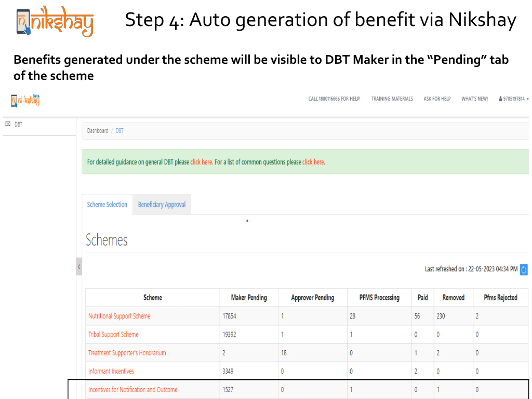Click the Approver Pending column header
Viewport: 532px width, 399px height.
coord(313,298)
